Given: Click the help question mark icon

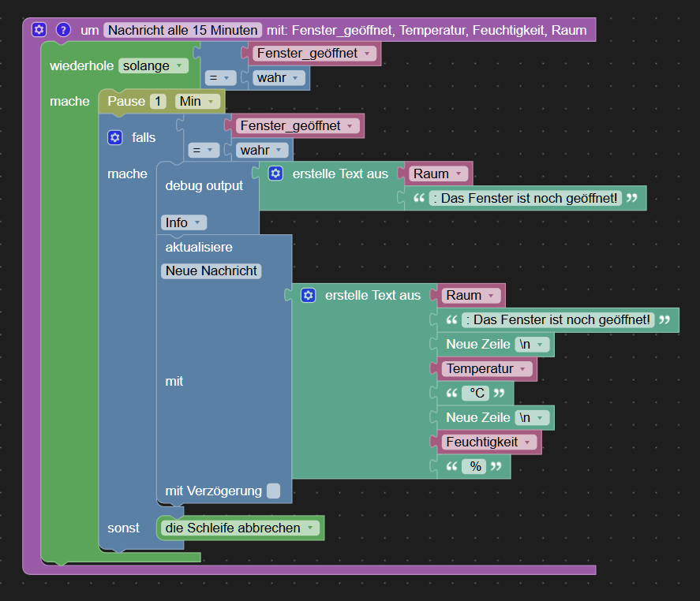Looking at the screenshot, I should pyautogui.click(x=63, y=30).
